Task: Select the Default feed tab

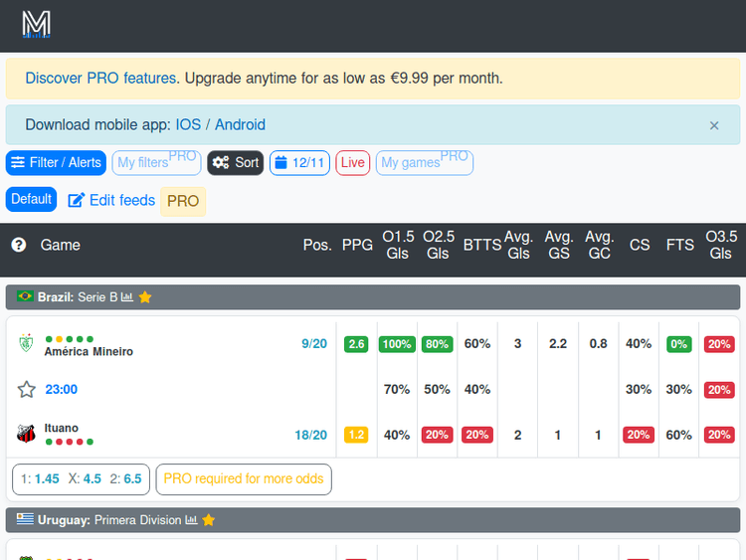Action: point(32,199)
